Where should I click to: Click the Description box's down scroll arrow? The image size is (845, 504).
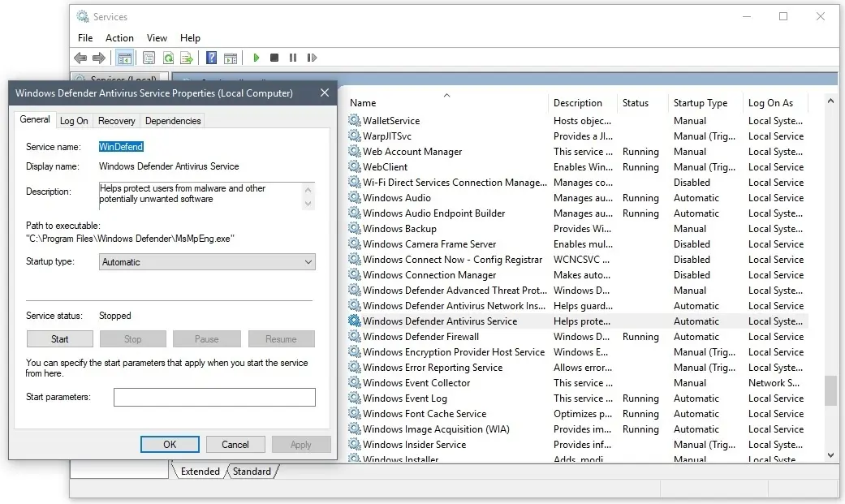[x=308, y=204]
